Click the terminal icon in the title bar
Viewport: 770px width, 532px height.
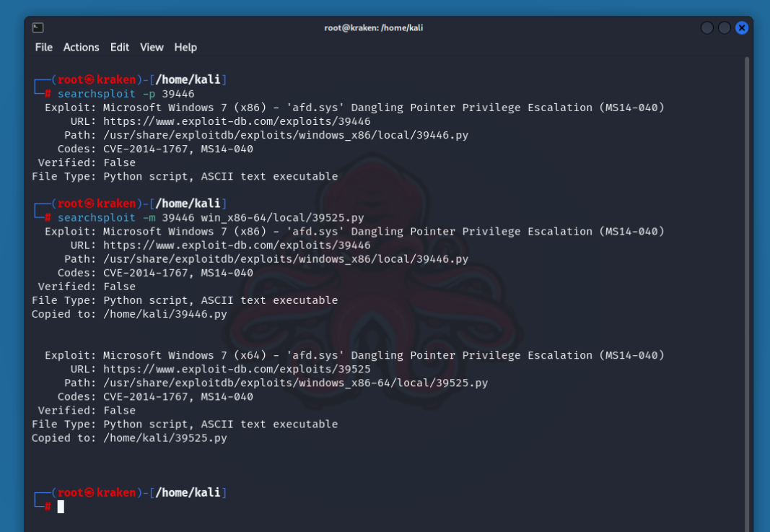click(x=38, y=27)
